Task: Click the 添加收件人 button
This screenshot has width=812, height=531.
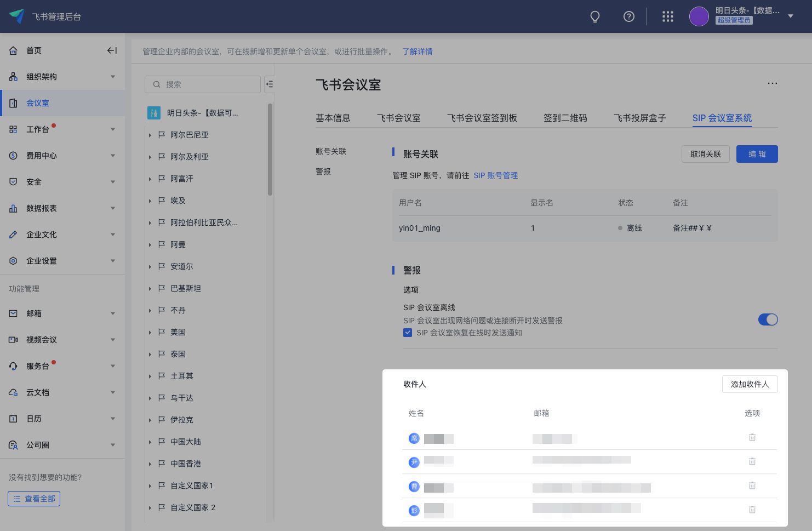Action: 750,384
